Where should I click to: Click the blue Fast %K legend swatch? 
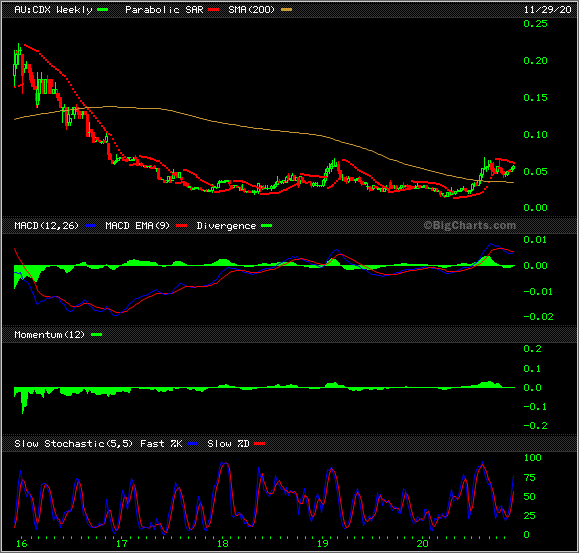[x=193, y=443]
